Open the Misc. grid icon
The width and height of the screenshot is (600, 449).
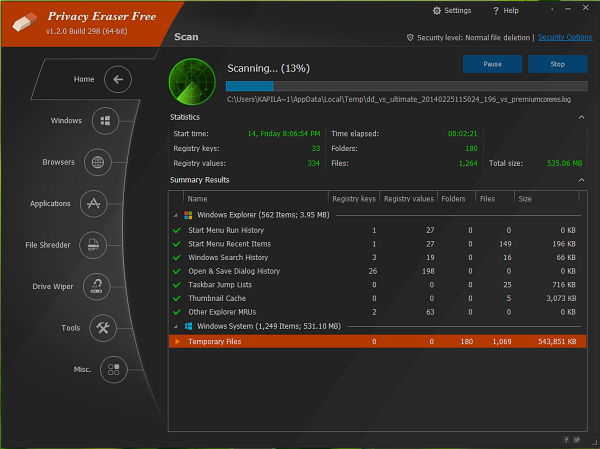[x=114, y=369]
